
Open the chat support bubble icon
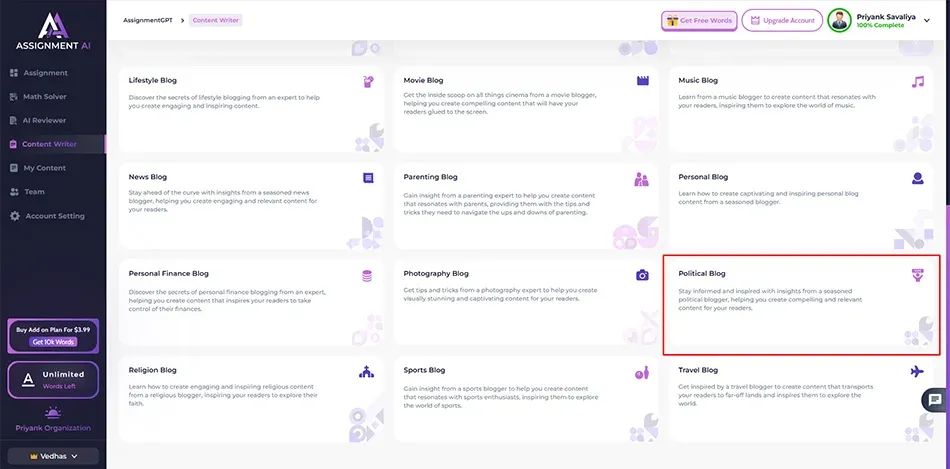point(932,399)
